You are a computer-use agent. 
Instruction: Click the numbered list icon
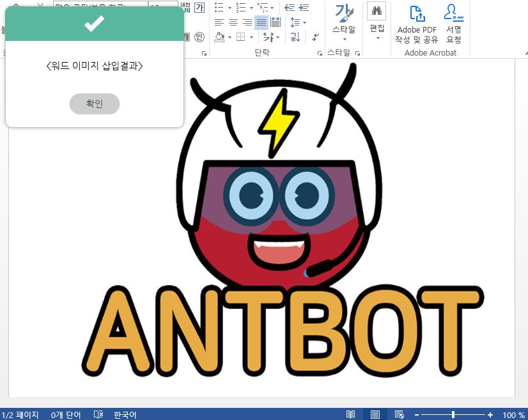pyautogui.click(x=241, y=8)
